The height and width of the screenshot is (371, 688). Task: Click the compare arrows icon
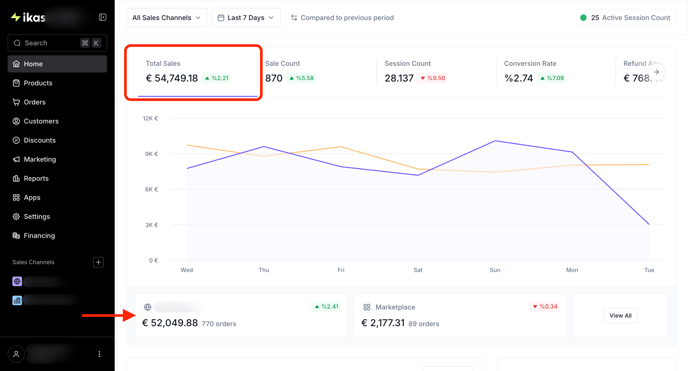coord(294,18)
